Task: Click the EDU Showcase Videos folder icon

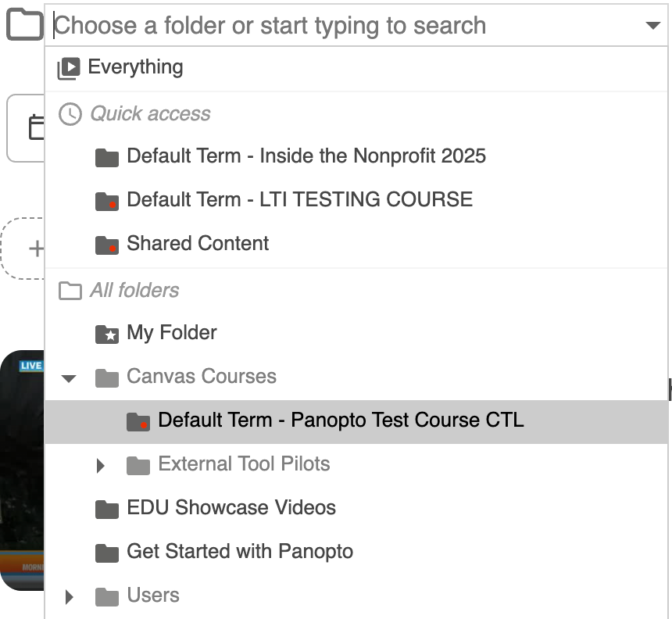Action: point(106,509)
